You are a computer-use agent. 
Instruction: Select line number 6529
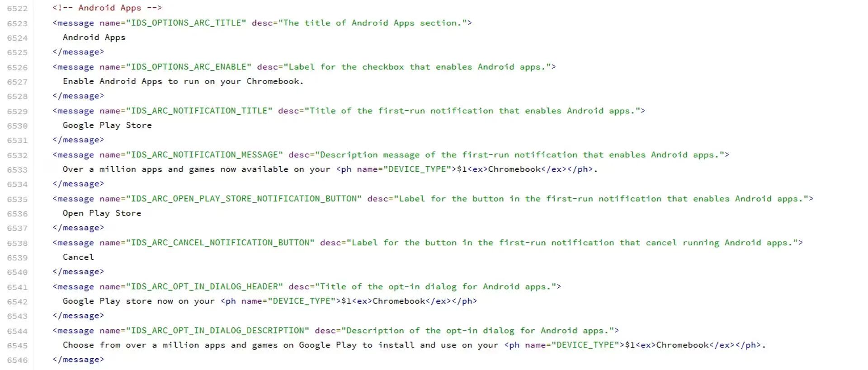pos(17,111)
